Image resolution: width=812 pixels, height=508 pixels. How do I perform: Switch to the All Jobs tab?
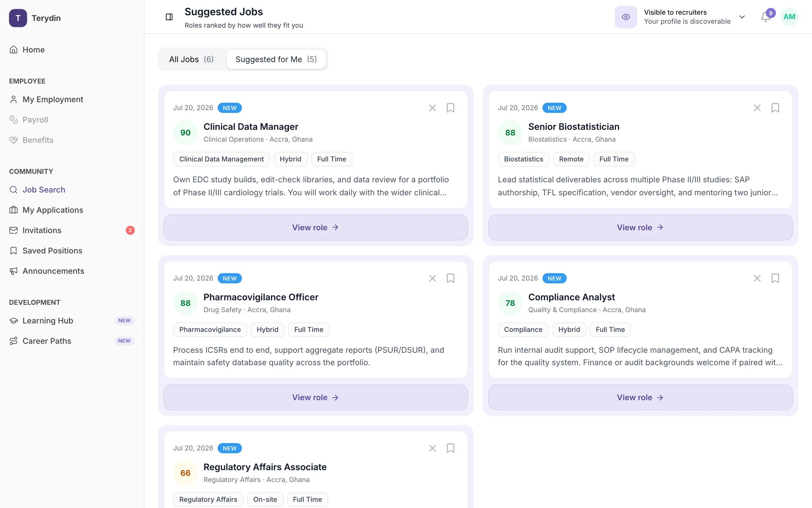coord(192,59)
